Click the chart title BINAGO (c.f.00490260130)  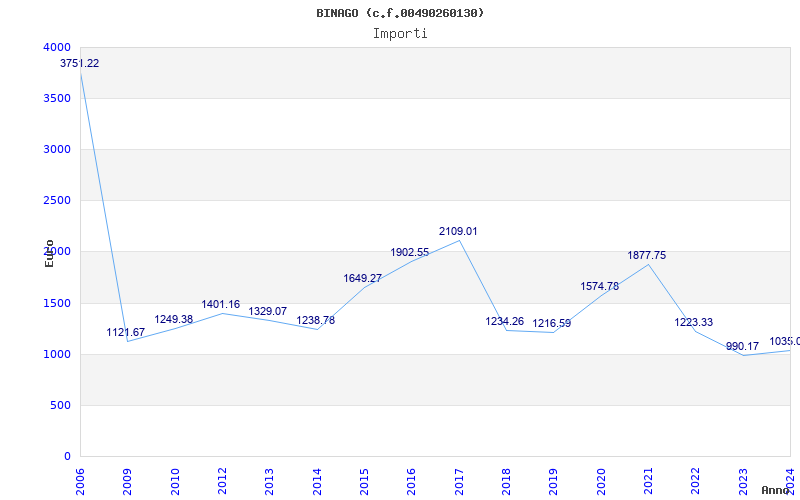click(400, 13)
